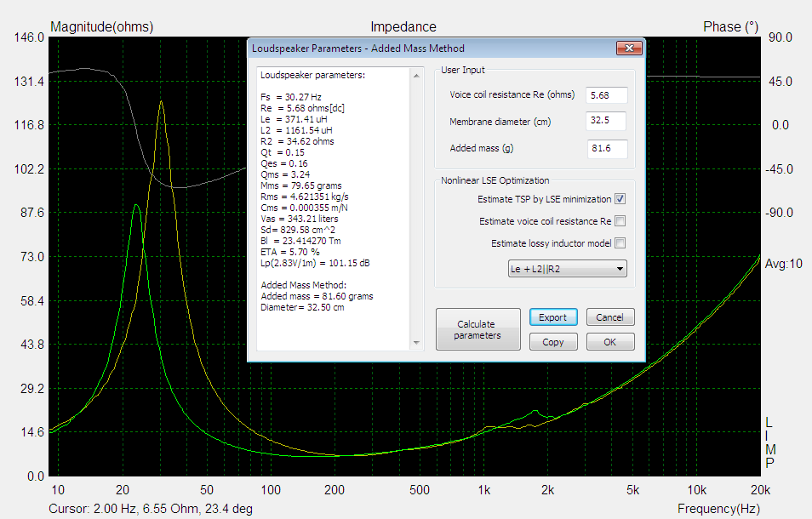Click the 'Impedance' graph title
812x519 pixels.
(403, 27)
